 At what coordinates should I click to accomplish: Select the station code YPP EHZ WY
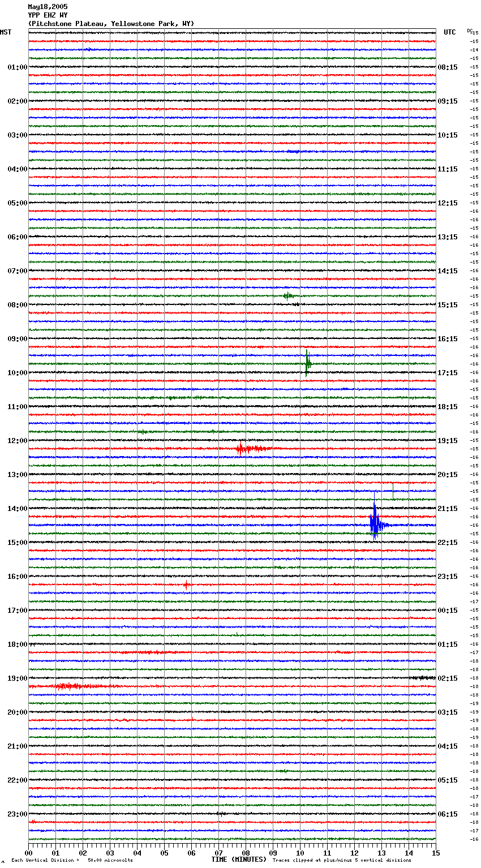coord(48,15)
